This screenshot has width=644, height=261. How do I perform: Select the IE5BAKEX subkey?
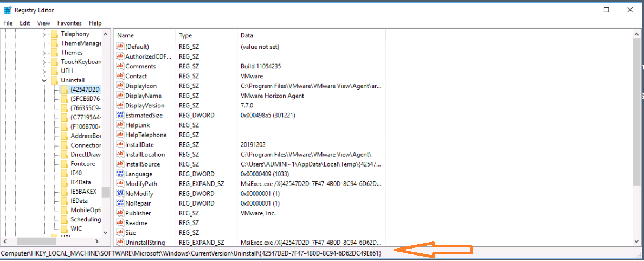click(83, 192)
